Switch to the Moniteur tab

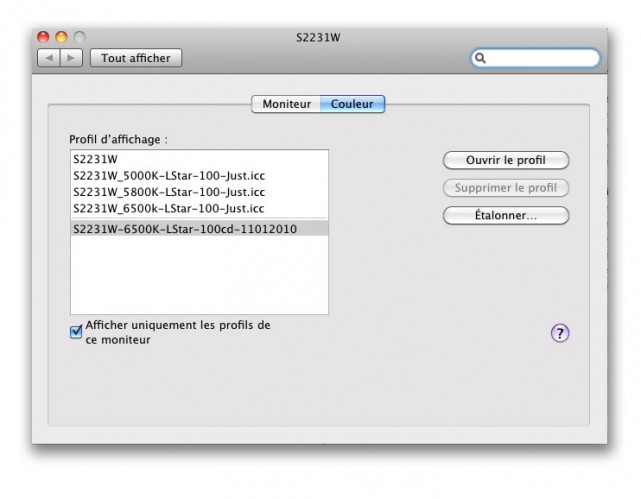coord(286,104)
